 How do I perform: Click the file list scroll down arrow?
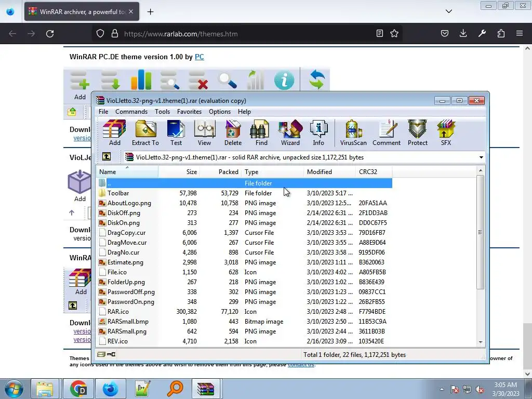coord(480,342)
